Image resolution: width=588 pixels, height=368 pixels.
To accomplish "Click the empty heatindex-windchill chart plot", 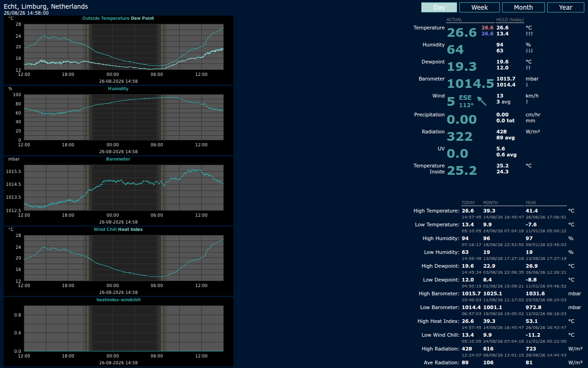I will pos(124,328).
